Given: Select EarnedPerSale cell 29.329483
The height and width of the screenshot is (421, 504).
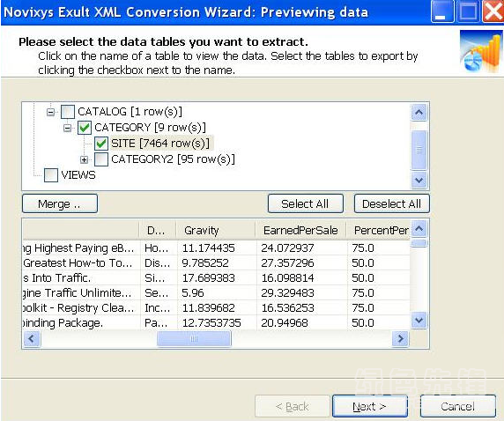Looking at the screenshot, I should click(x=302, y=292).
